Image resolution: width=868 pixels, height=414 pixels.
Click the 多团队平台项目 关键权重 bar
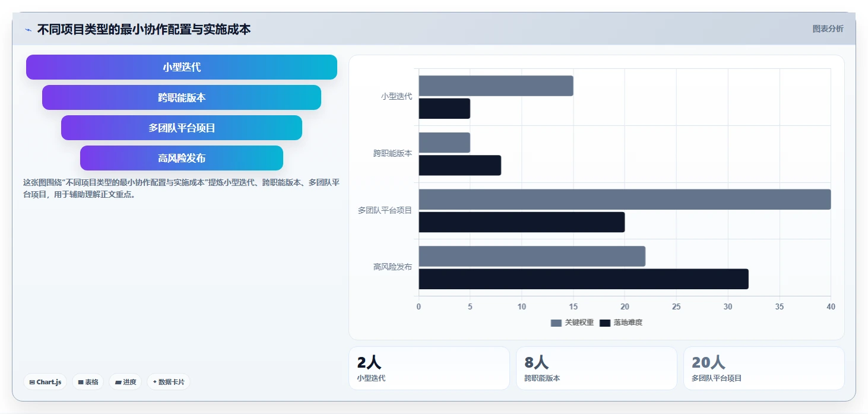[x=625, y=200]
